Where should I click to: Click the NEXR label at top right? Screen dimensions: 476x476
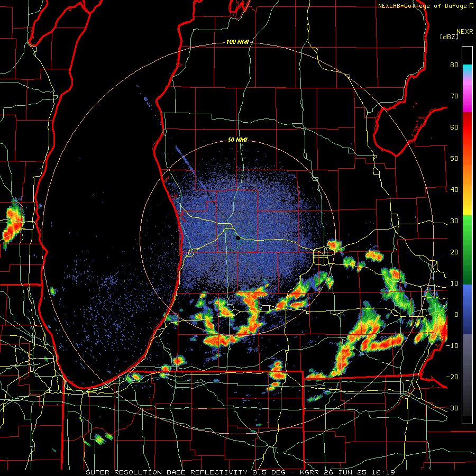(465, 32)
